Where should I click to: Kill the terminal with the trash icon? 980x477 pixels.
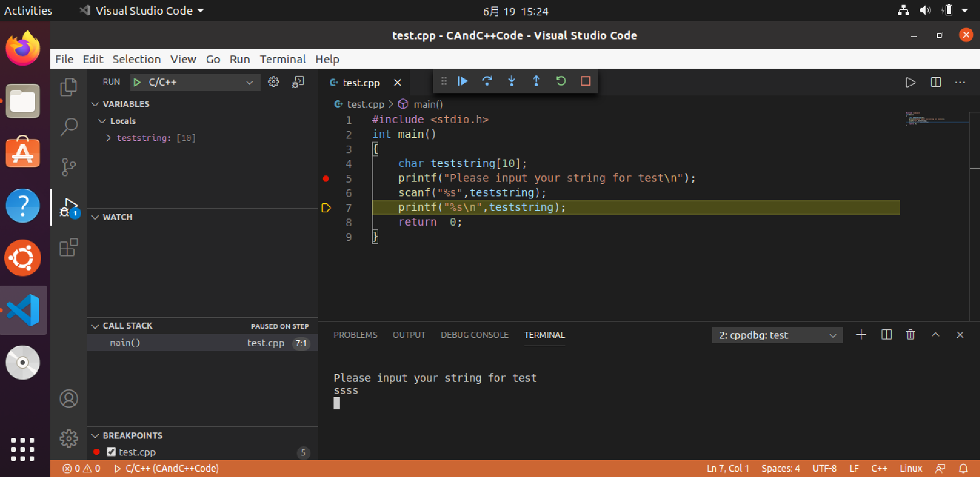pyautogui.click(x=911, y=335)
